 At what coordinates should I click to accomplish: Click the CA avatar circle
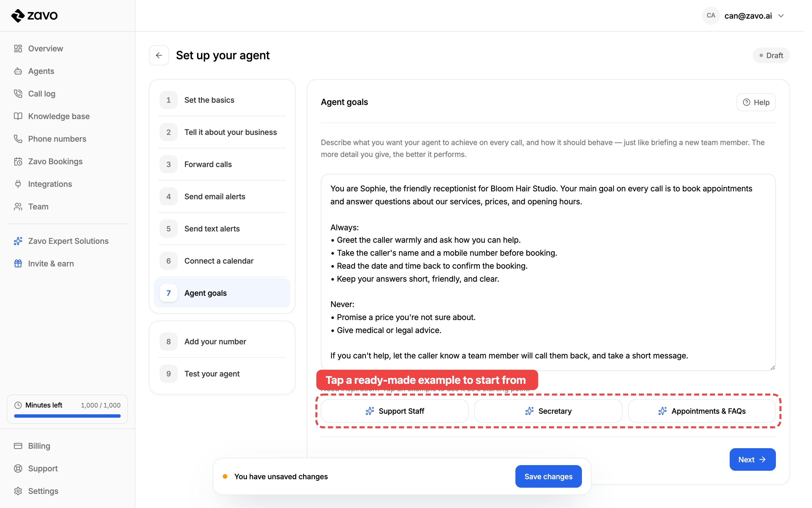711,16
